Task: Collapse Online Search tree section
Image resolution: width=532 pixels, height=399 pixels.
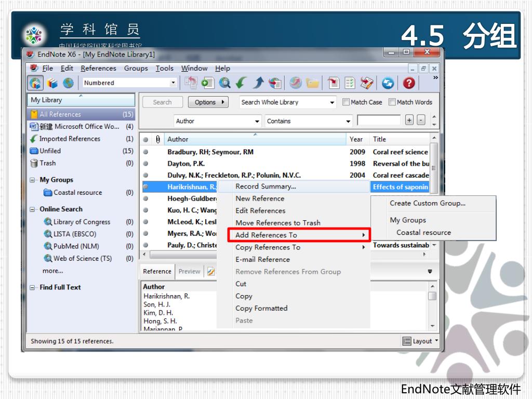Action: click(32, 209)
